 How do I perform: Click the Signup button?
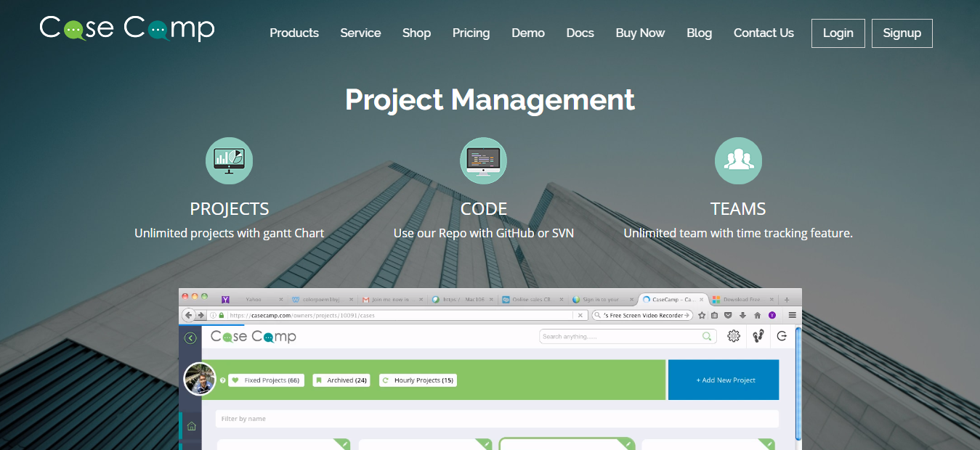tap(902, 33)
